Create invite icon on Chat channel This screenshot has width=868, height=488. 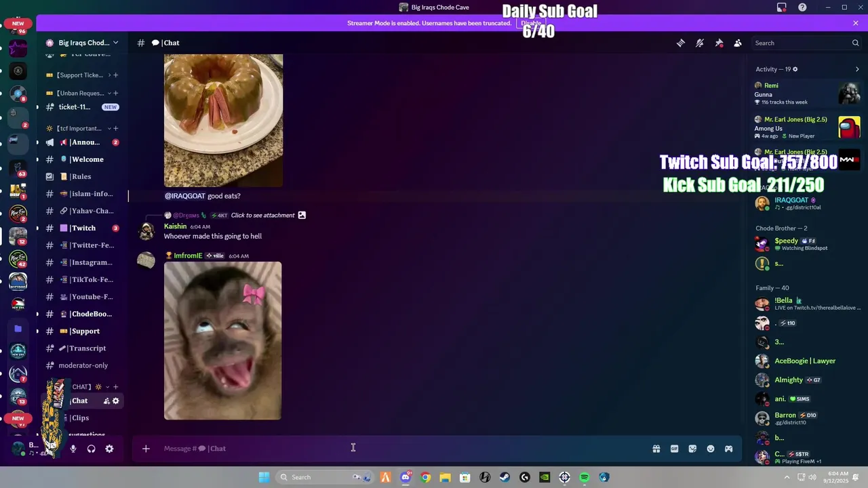click(106, 401)
